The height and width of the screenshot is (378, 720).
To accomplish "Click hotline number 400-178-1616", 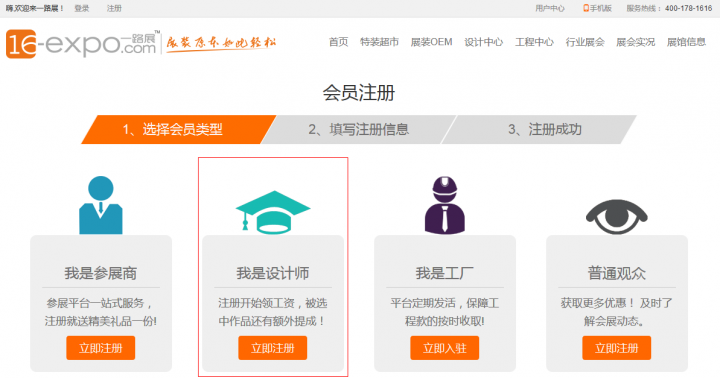I will [x=688, y=8].
